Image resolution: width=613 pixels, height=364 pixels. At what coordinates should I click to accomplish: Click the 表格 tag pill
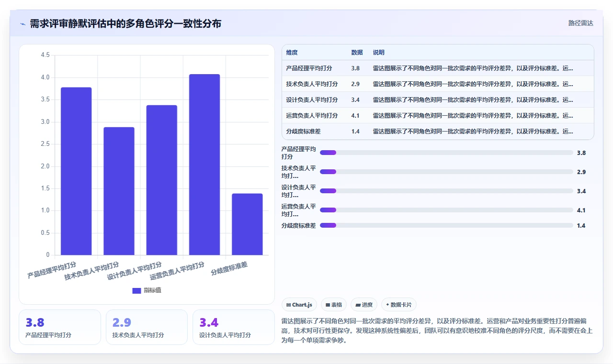(x=334, y=305)
